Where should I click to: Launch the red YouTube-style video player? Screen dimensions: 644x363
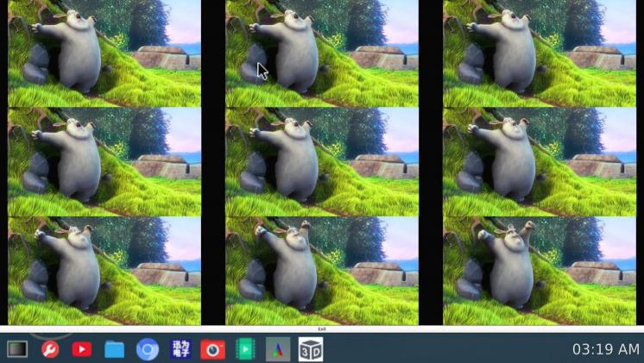82,349
